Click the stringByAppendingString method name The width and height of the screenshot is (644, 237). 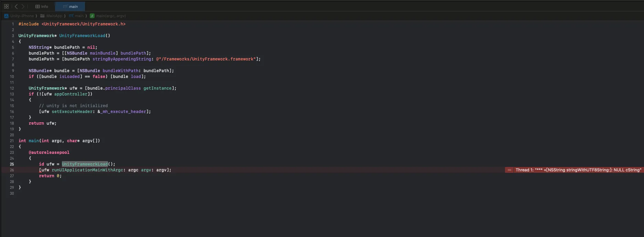click(122, 59)
